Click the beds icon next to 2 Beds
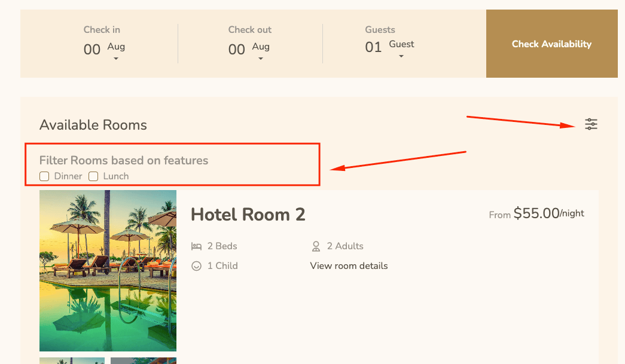Screen dimensions: 625x364 pyautogui.click(x=197, y=246)
